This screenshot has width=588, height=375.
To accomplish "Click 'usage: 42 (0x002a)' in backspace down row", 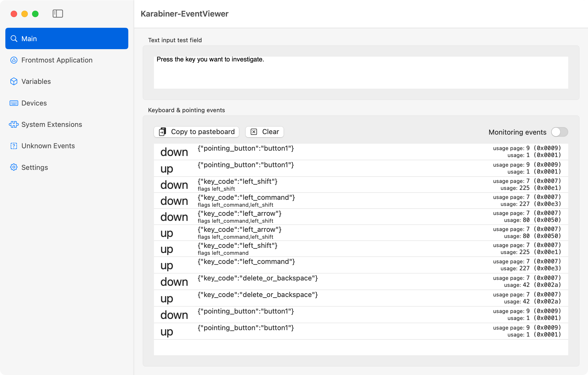I will [532, 285].
